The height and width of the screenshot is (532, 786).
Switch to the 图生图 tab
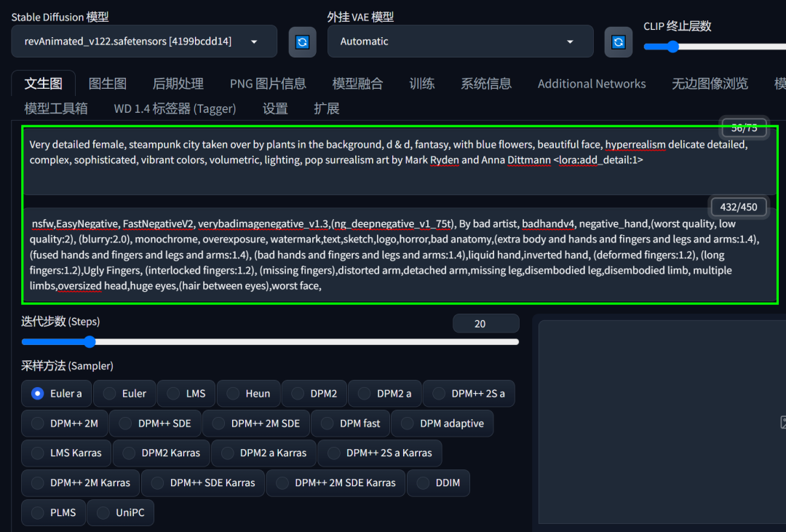[x=107, y=83]
